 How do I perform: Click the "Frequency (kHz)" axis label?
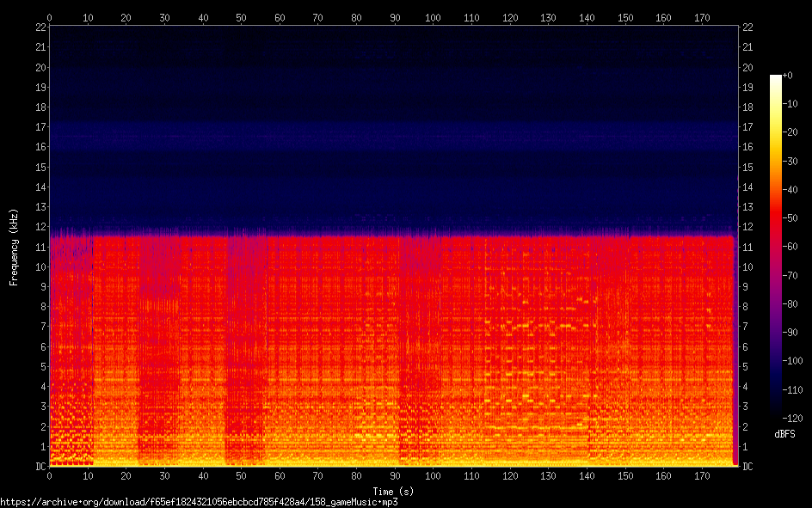(14, 247)
